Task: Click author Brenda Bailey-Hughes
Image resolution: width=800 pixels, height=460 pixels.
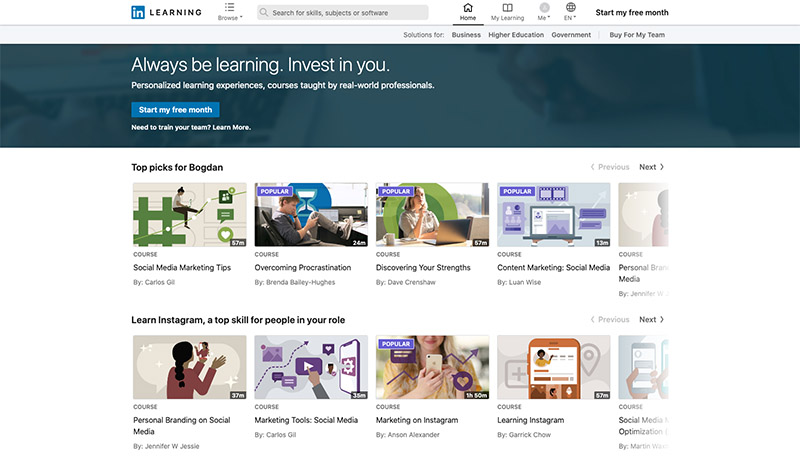Action: (x=301, y=282)
